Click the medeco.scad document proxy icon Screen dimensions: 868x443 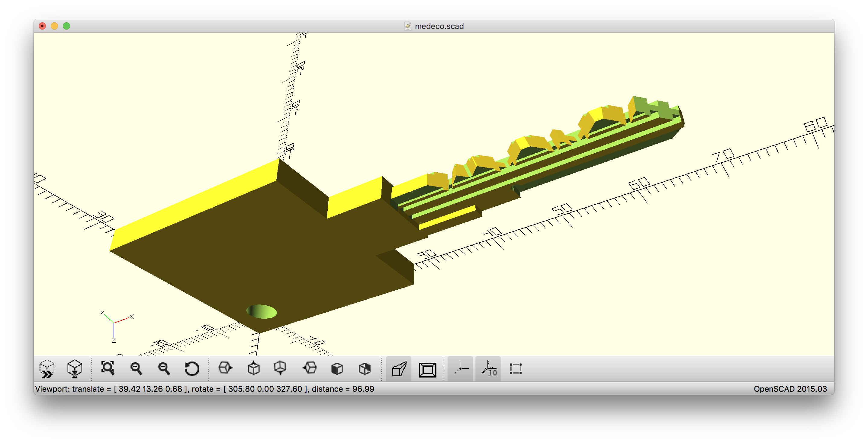pyautogui.click(x=408, y=26)
